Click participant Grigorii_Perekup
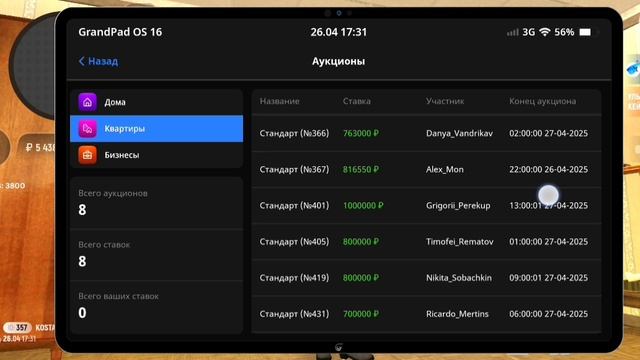Screen dimensions: 640x360 [x=458, y=205]
